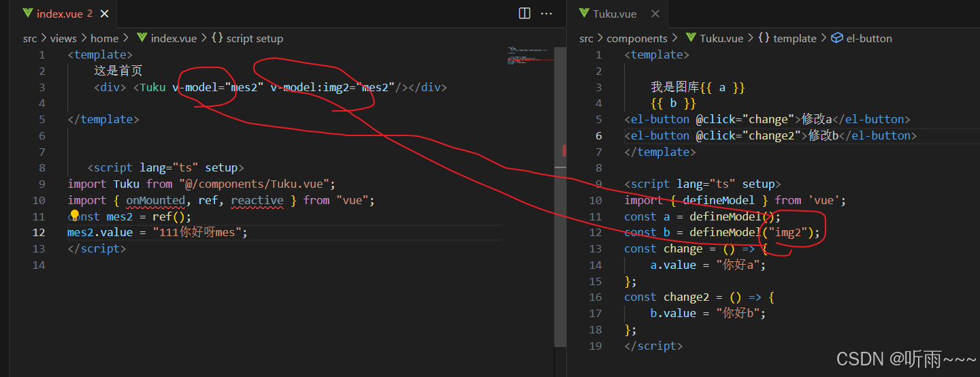Open the editor more actions menu
The width and height of the screenshot is (980, 377).
(x=546, y=14)
